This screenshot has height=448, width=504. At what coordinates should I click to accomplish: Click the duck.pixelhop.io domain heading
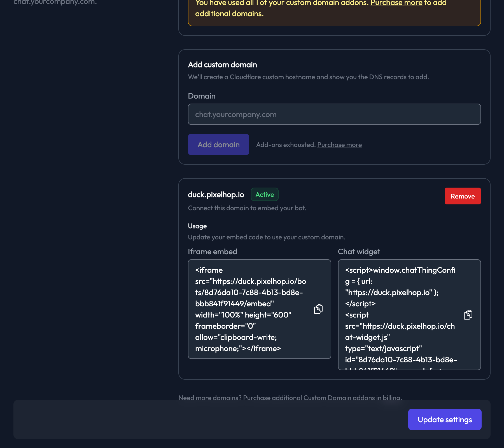pyautogui.click(x=216, y=194)
